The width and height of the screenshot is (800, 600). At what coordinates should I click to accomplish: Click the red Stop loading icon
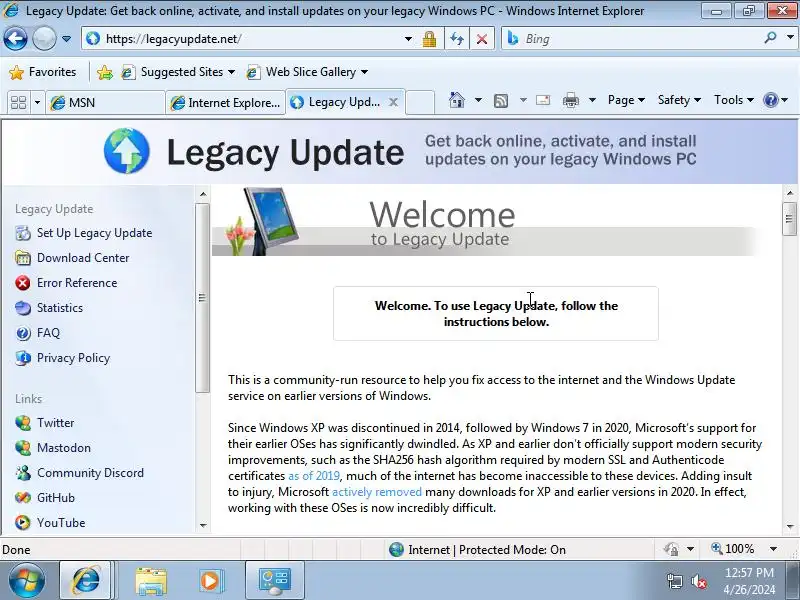(482, 39)
